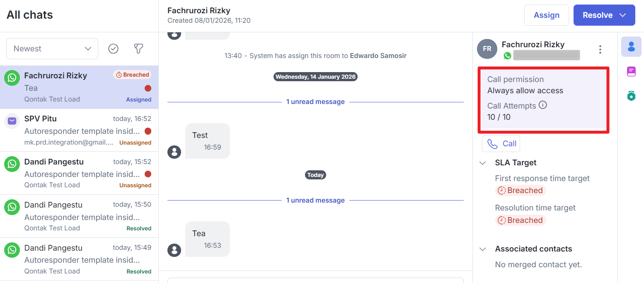
Task: Open three-dot menu beside Fachrurozi Rizky
Action: [600, 50]
